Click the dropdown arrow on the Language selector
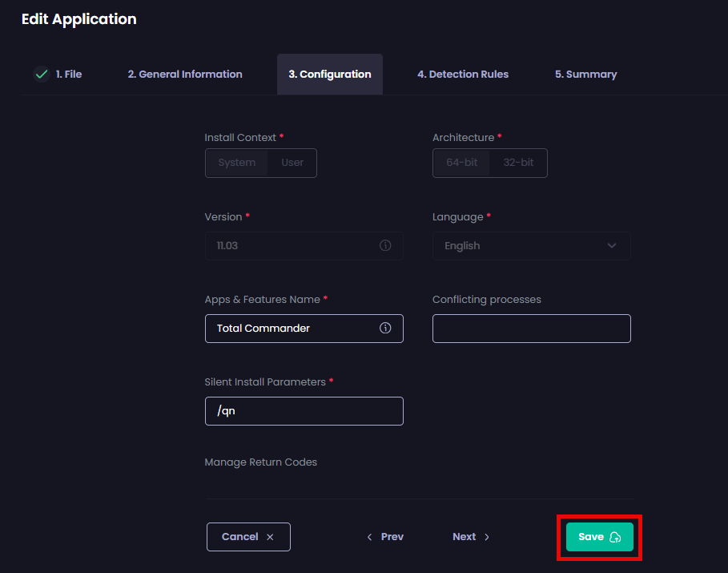 pyautogui.click(x=612, y=245)
